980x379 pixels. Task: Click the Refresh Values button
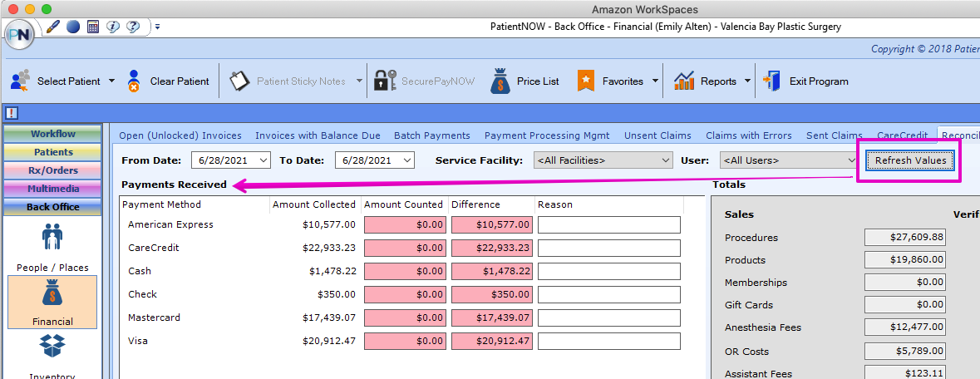910,160
